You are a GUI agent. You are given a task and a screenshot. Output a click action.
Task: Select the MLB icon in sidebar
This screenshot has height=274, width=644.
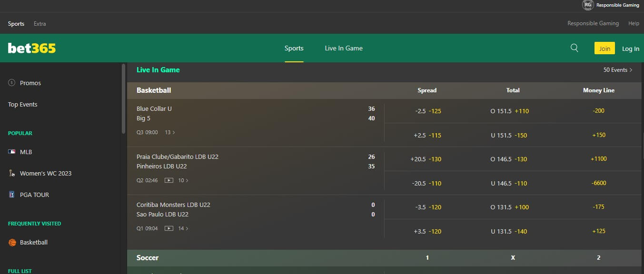12,152
